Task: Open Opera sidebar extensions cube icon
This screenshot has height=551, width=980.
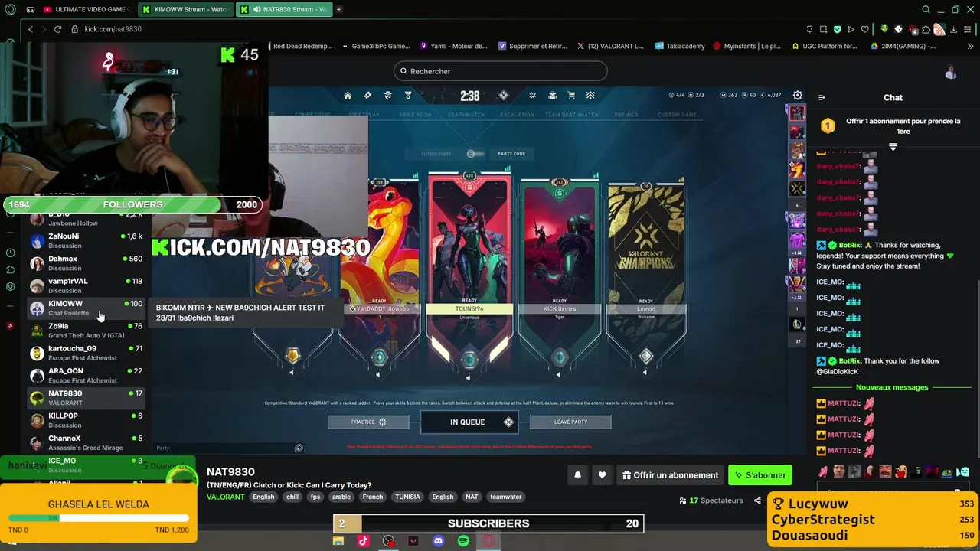Action: pos(10,269)
